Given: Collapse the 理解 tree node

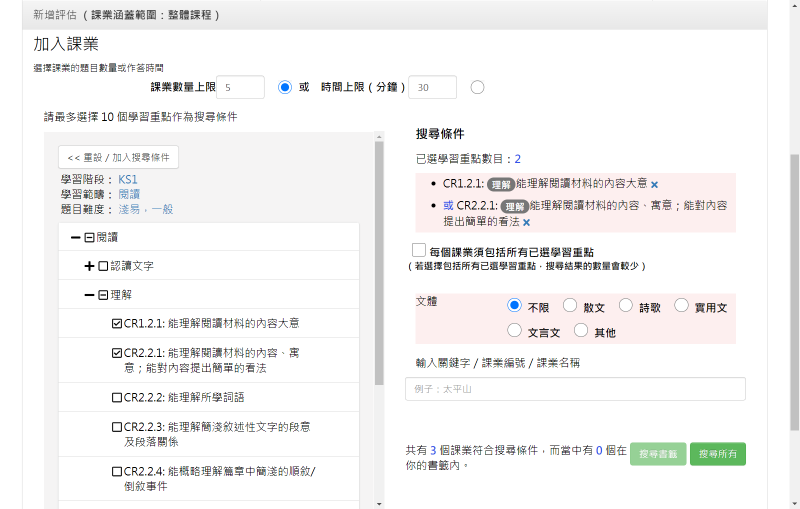Looking at the screenshot, I should [89, 295].
